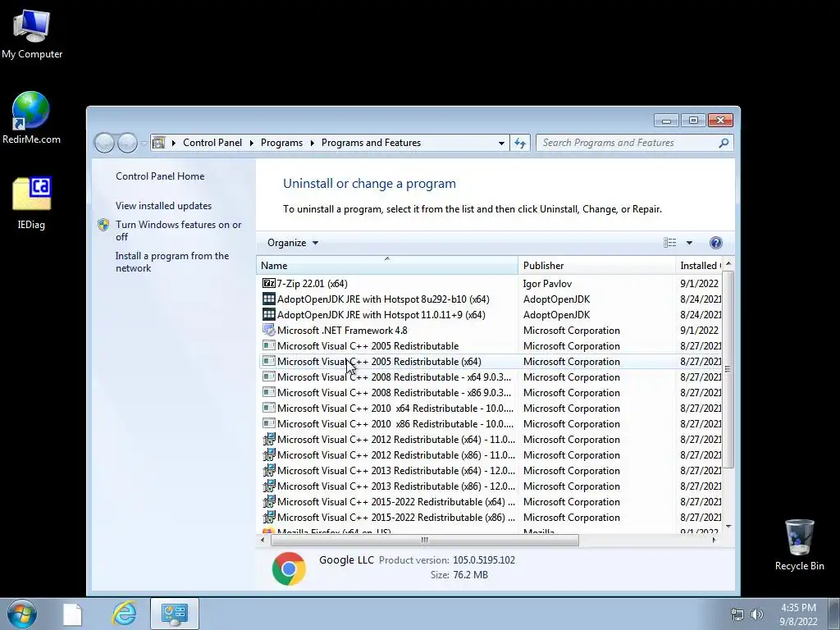Open the blank document taskbar icon
Screen dimensions: 840x630
72,614
